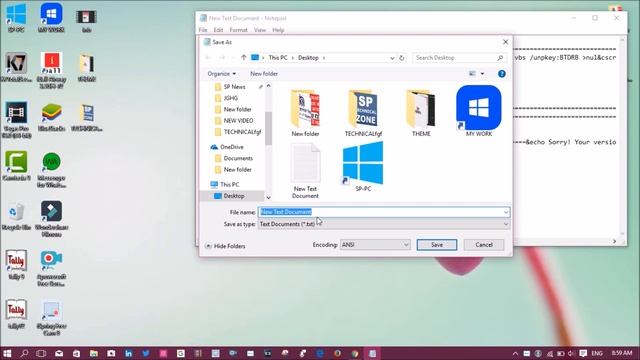Click Desktop in the address breadcrumb
The image size is (640, 360).
pos(308,58)
